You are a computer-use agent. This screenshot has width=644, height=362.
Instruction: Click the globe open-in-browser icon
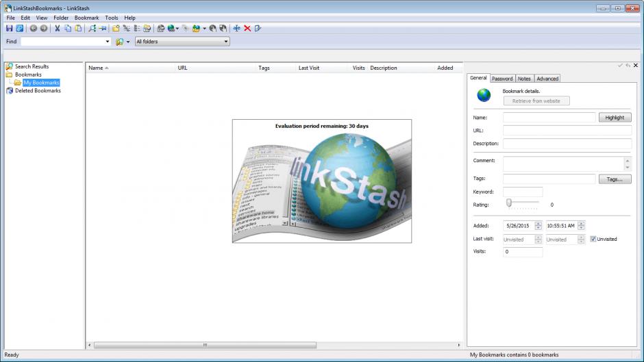[171, 28]
